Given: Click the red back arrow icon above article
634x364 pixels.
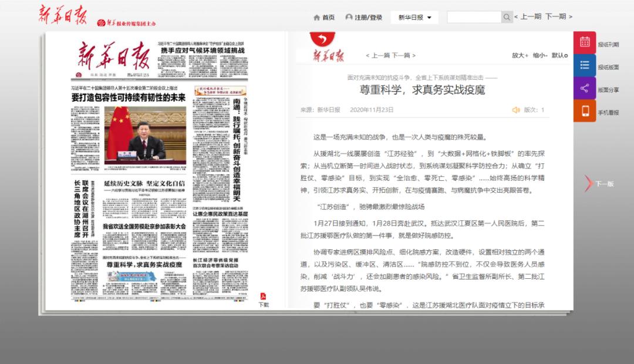Looking at the screenshot, I should tap(322, 39).
